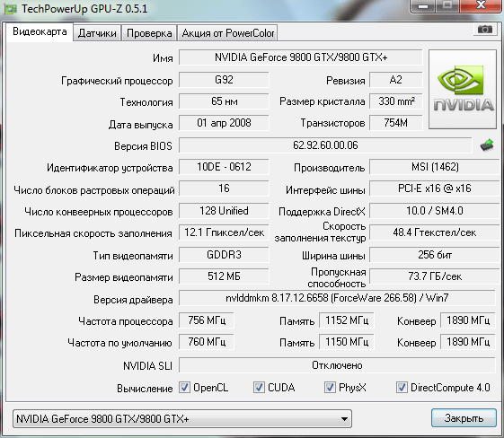Click the BIOS save chip icon

[487, 145]
